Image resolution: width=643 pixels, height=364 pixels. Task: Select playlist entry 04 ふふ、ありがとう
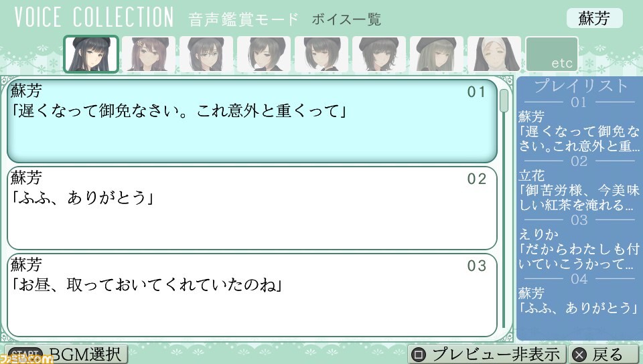[579, 300]
